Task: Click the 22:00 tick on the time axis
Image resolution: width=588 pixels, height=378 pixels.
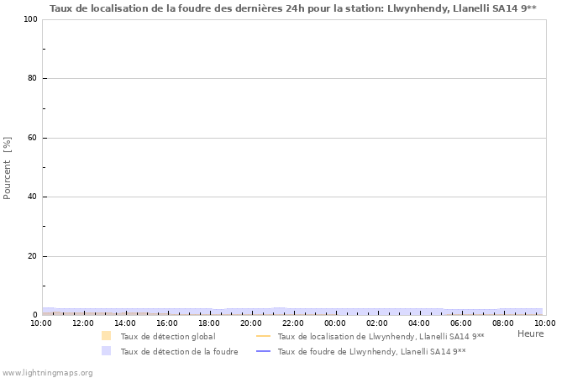Action: point(293,323)
